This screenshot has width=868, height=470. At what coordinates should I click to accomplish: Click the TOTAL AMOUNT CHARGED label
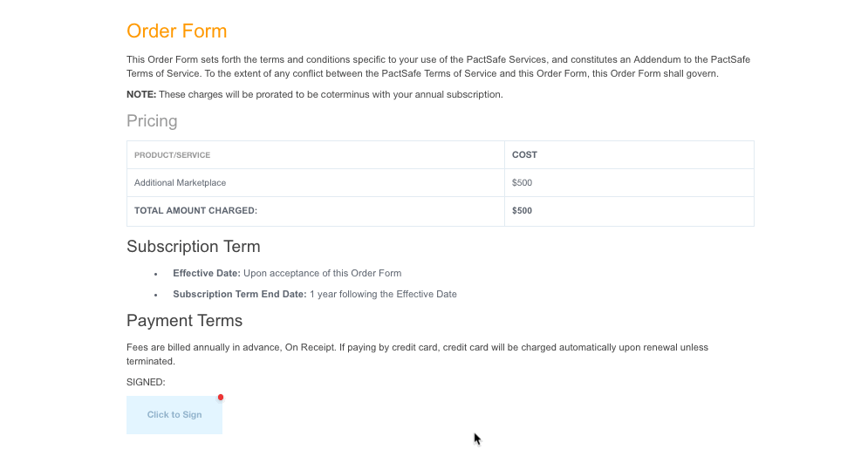pyautogui.click(x=195, y=210)
